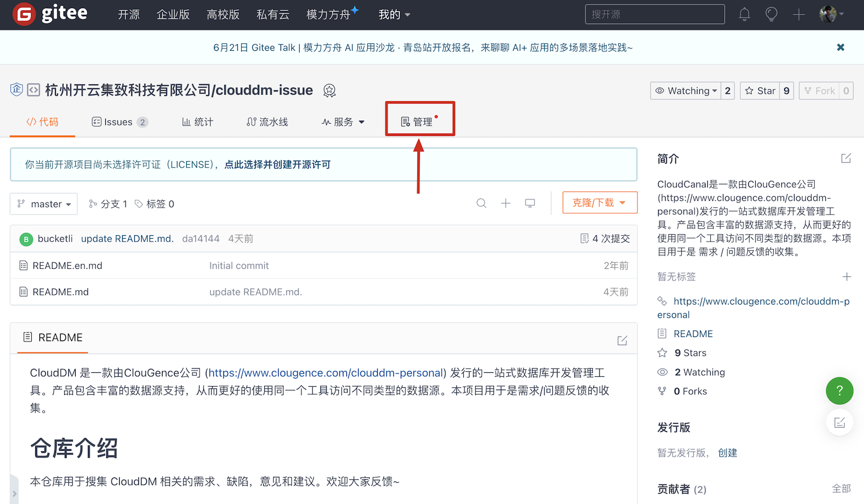Viewport: 864px width, 504px height.
Task: Open the notifications bell icon
Action: (744, 14)
